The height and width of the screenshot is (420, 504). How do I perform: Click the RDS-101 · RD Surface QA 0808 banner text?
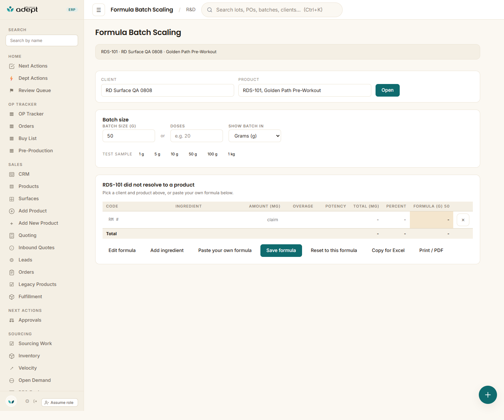coord(159,52)
